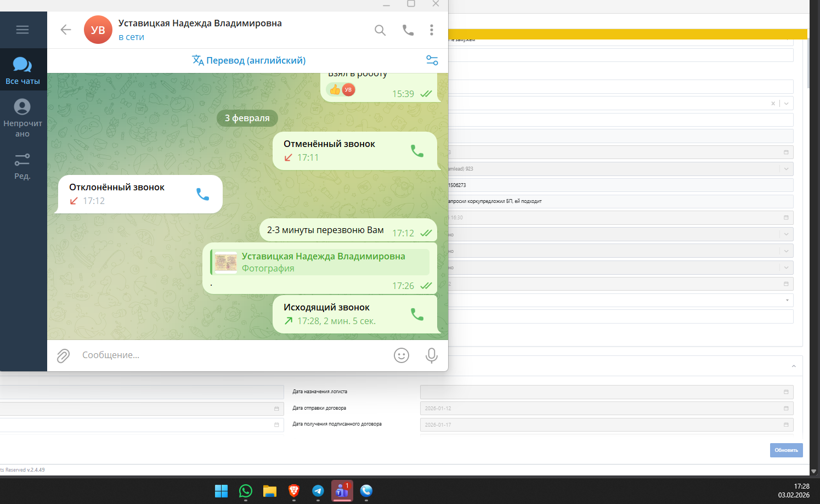Click the 3 февраля date badge

click(x=247, y=118)
